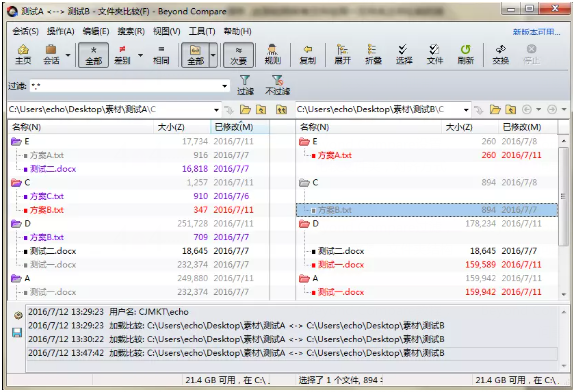The width and height of the screenshot is (573, 392).
Task: Open the filter field dropdown arrow
Action: (225, 86)
